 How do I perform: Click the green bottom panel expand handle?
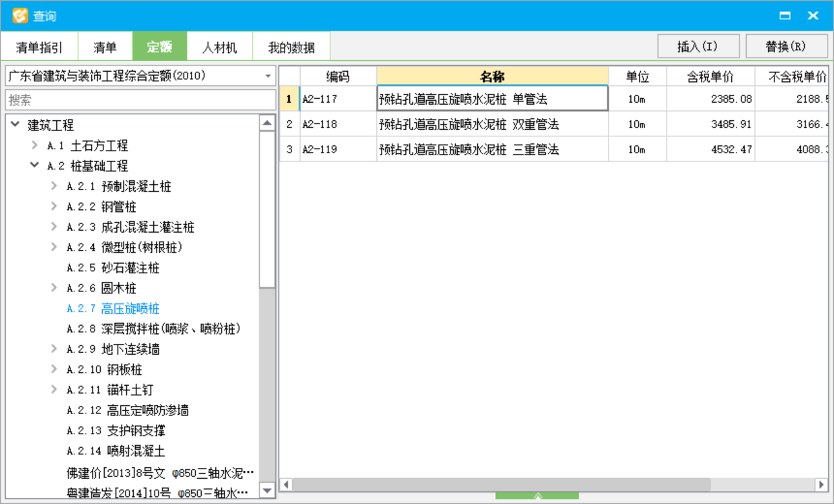537,496
